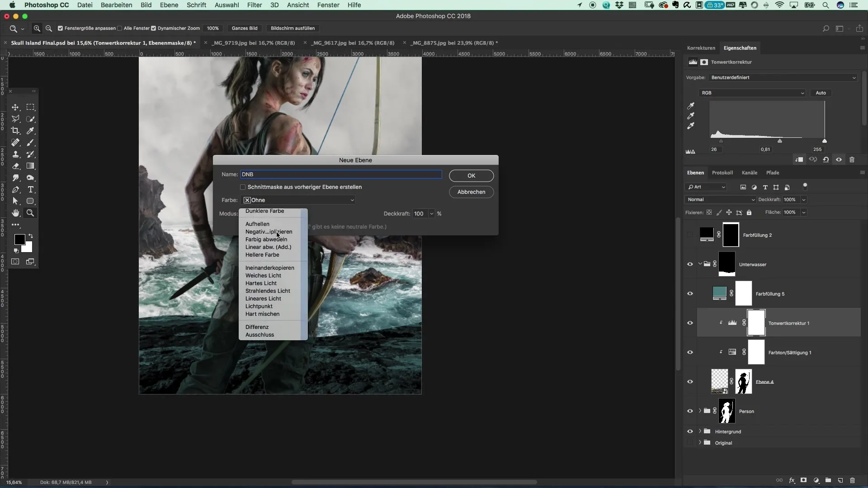This screenshot has height=488, width=868.
Task: Expand the Person group
Action: 700,411
